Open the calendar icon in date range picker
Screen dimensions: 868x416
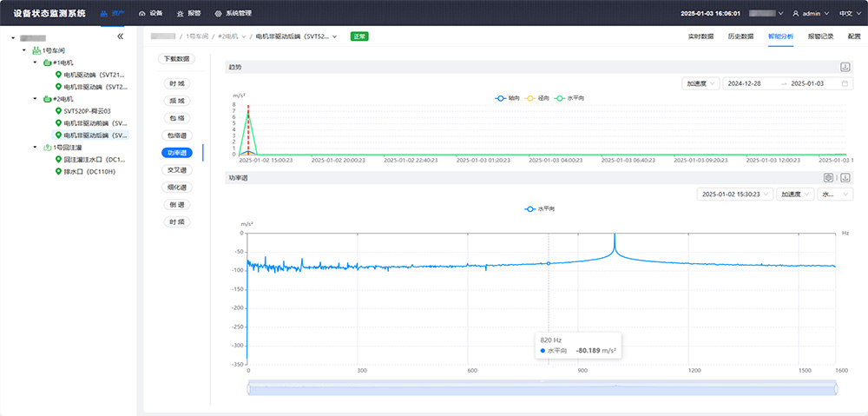(845, 83)
